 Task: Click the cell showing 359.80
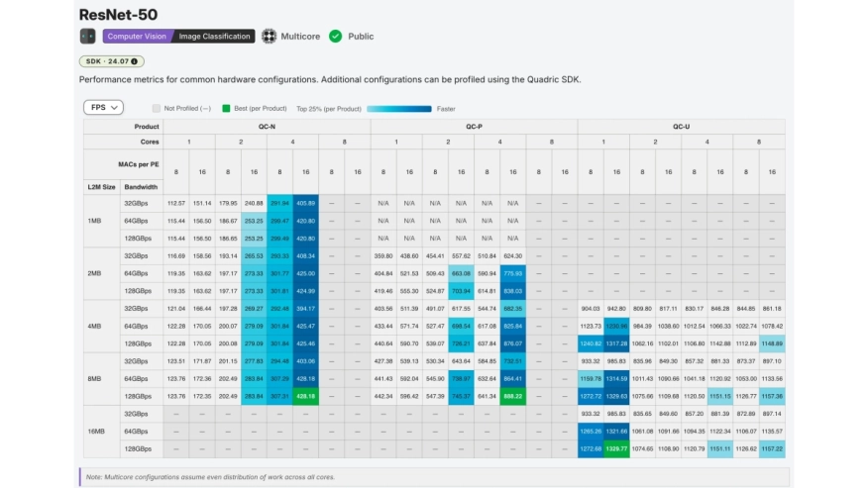tap(383, 255)
